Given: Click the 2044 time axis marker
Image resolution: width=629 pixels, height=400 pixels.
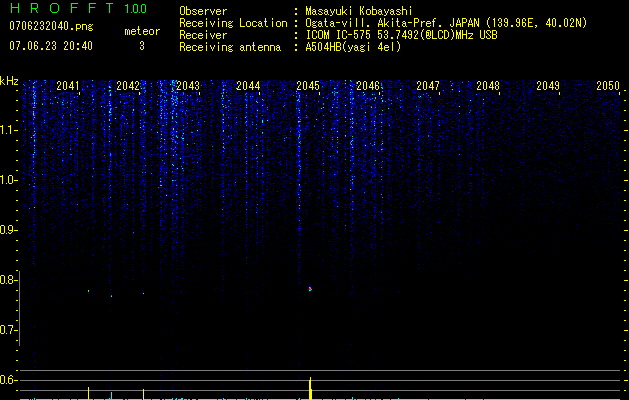Looking at the screenshot, I should [248, 86].
